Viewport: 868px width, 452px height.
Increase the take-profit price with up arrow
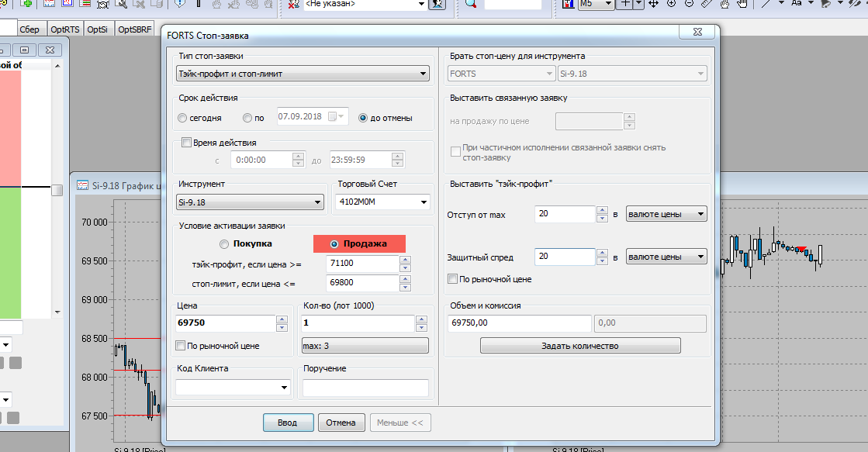(x=405, y=260)
